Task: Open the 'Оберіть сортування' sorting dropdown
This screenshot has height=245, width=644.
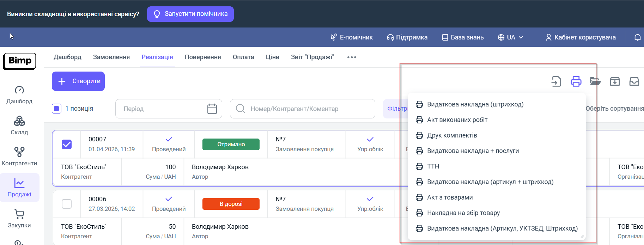Action: (x=614, y=109)
